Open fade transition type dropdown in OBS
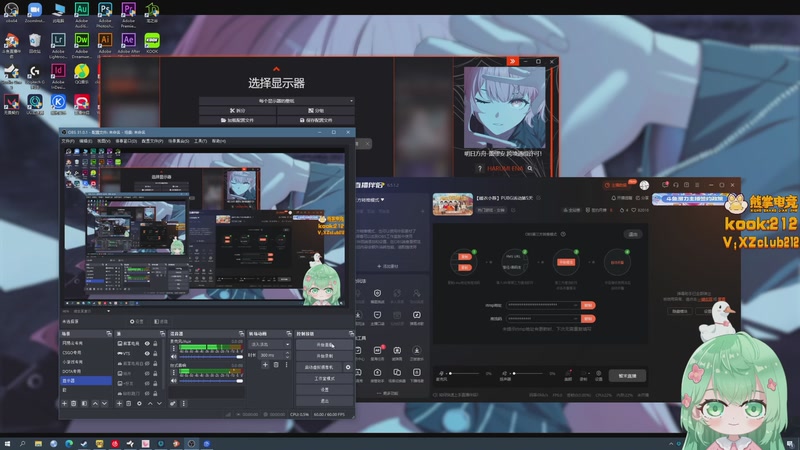 (269, 344)
